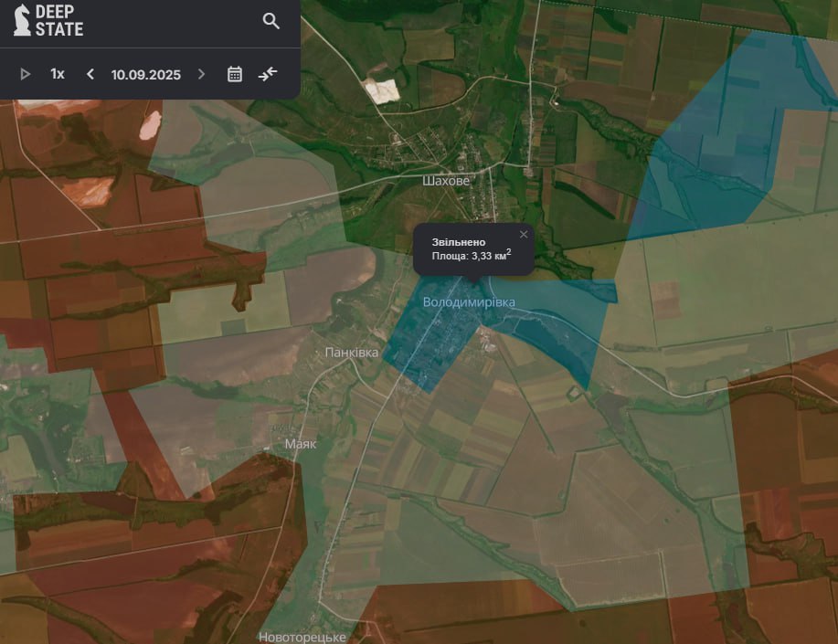Viewport: 838px width, 644px height.
Task: Open the map search
Action: [x=270, y=21]
